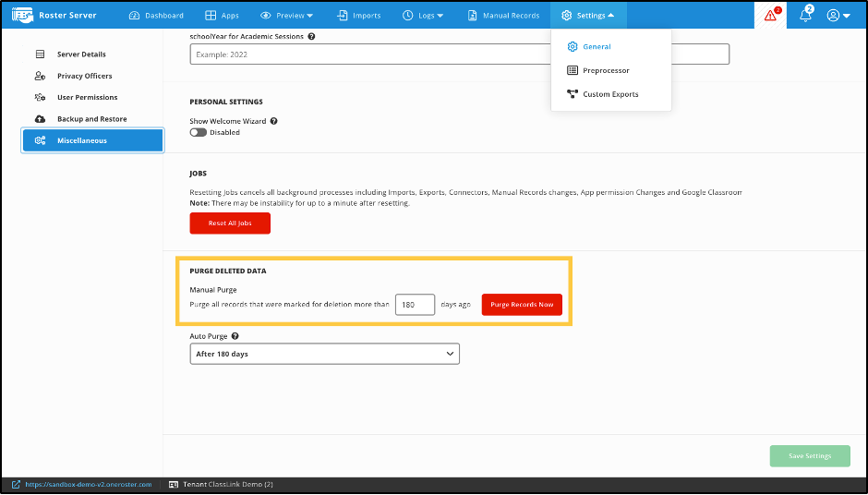Click help icon next to Auto Purge

tap(236, 336)
